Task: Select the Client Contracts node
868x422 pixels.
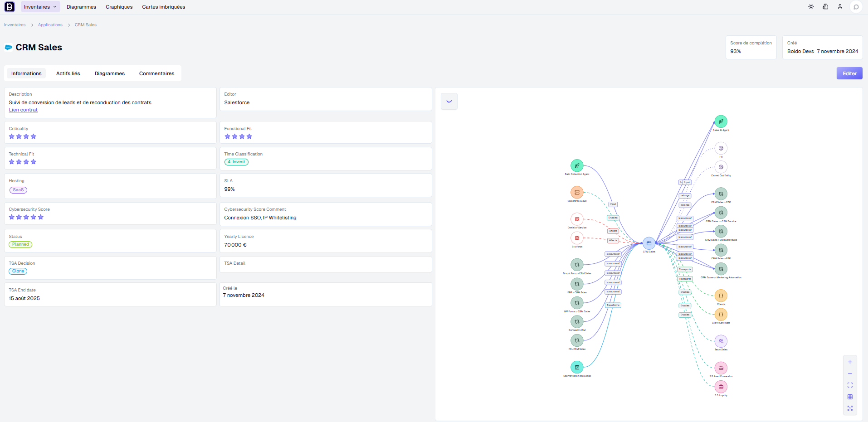Action: (x=721, y=314)
